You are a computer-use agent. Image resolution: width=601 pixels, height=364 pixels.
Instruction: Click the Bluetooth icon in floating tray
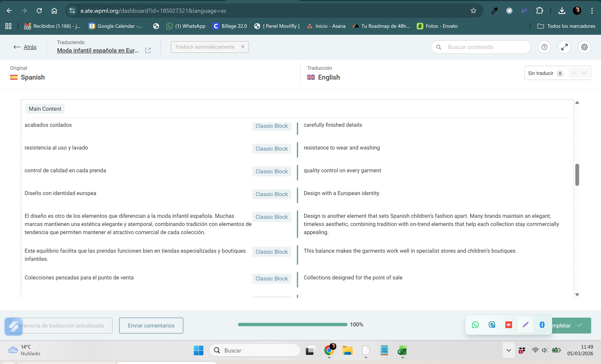(542, 325)
